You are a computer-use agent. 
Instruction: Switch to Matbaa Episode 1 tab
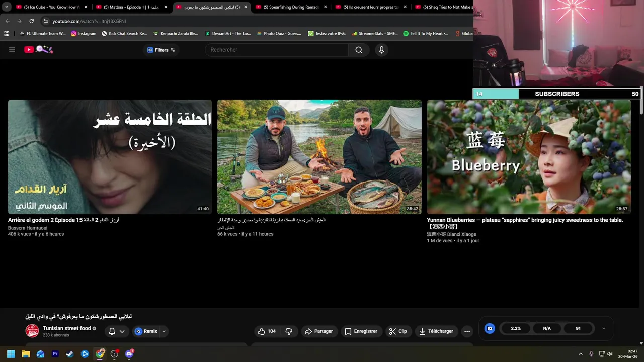[130, 7]
